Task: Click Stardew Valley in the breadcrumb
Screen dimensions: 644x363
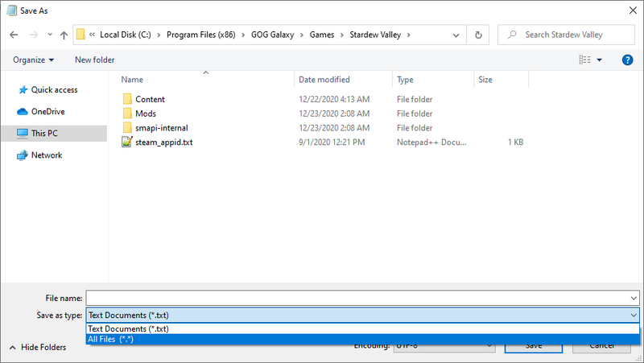Action: (375, 35)
